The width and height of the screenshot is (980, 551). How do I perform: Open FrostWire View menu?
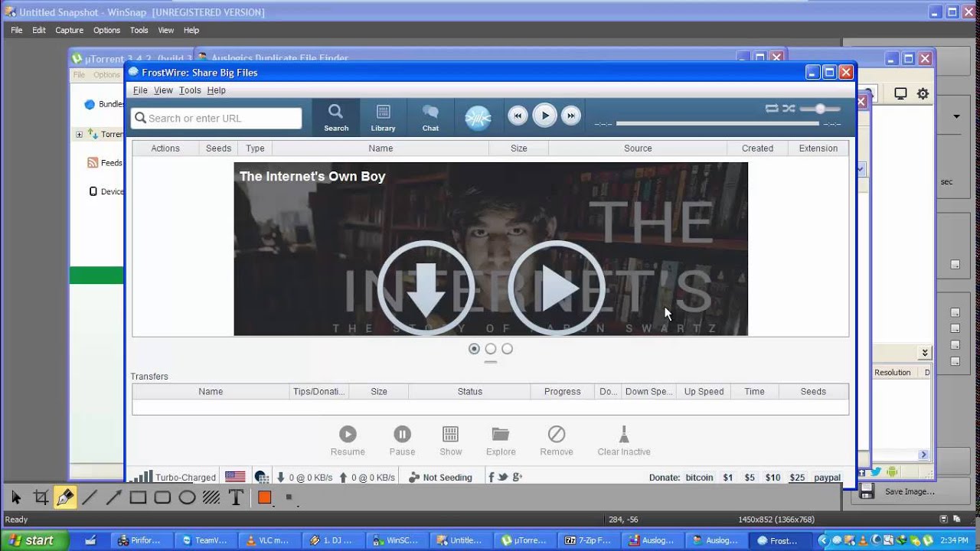(x=163, y=90)
